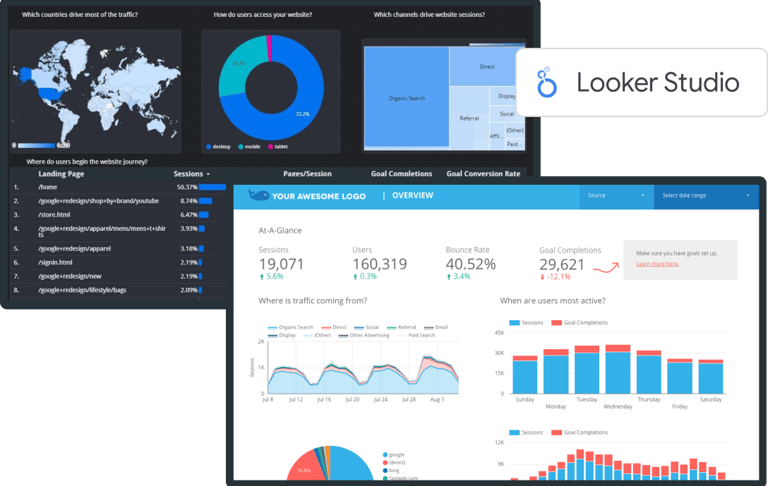Select the OVERVIEW tab label
This screenshot has height=486, width=768.
point(412,195)
